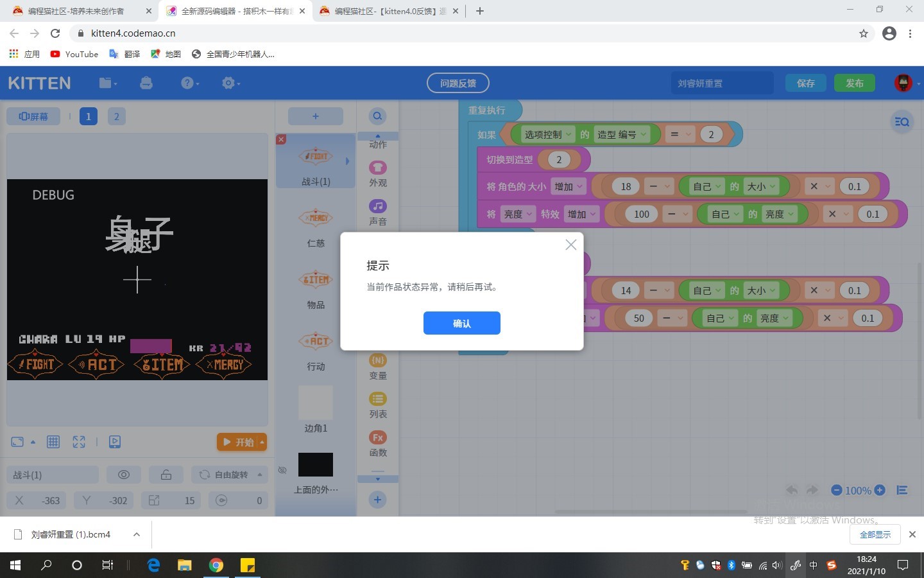Image resolution: width=924 pixels, height=578 pixels.
Task: Click the Y position field -302
Action: [104, 500]
